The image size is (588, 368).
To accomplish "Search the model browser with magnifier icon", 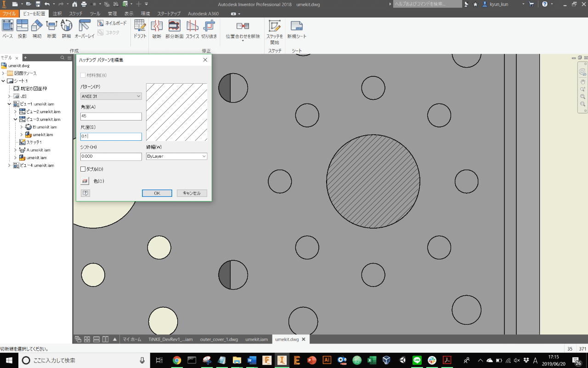I will 62,58.
